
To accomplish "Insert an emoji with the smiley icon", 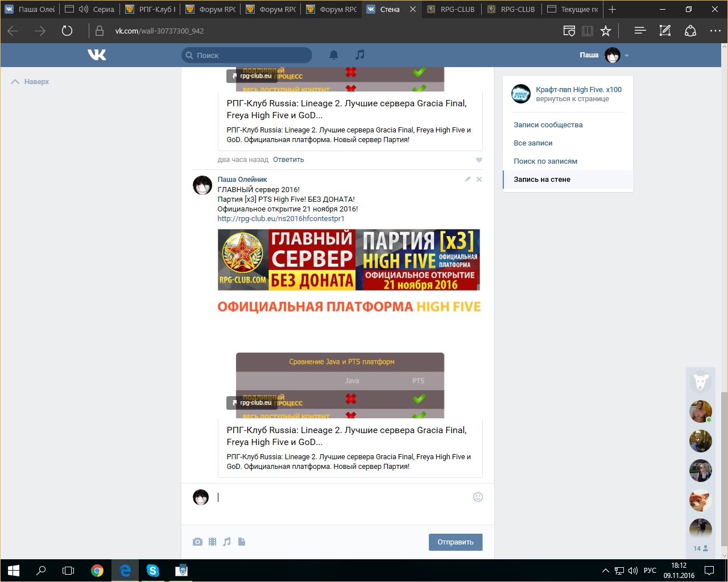I will coord(478,497).
